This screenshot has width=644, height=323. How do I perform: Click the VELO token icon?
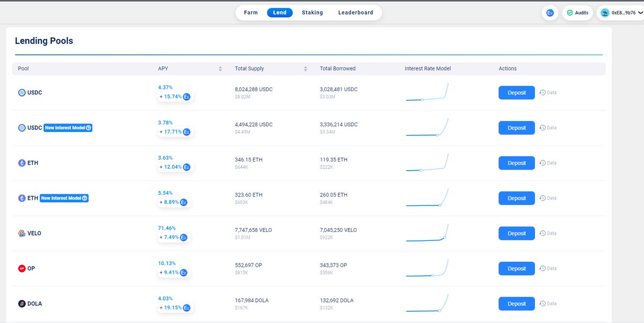point(22,233)
